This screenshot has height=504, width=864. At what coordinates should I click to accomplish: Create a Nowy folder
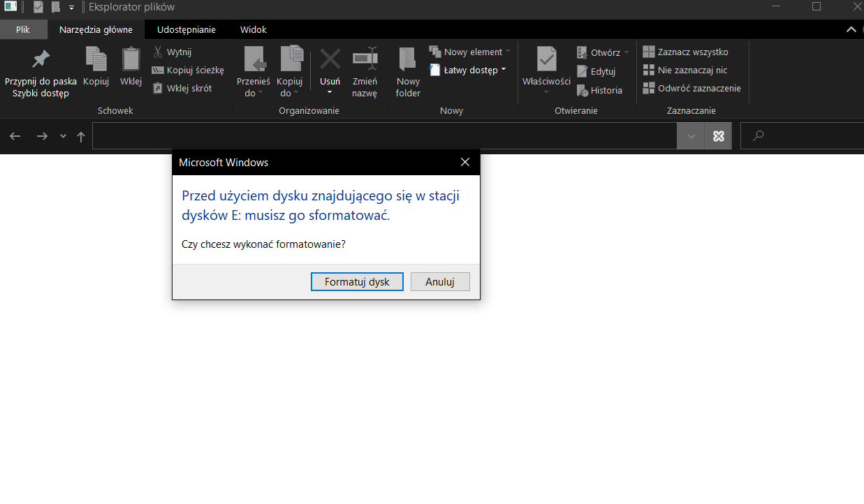point(408,72)
